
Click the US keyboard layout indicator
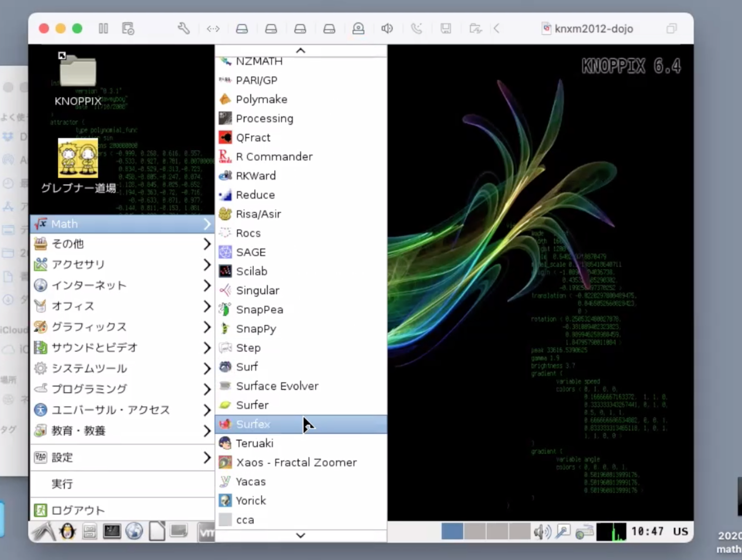680,531
